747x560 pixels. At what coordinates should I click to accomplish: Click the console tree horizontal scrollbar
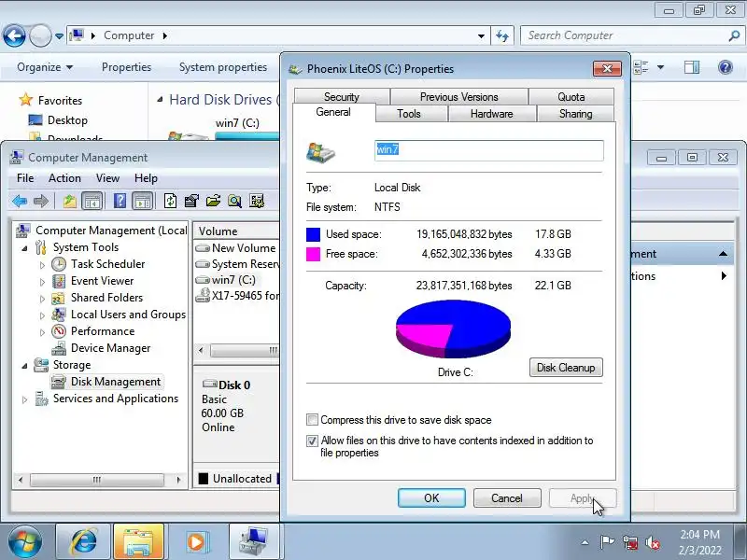coord(99,480)
